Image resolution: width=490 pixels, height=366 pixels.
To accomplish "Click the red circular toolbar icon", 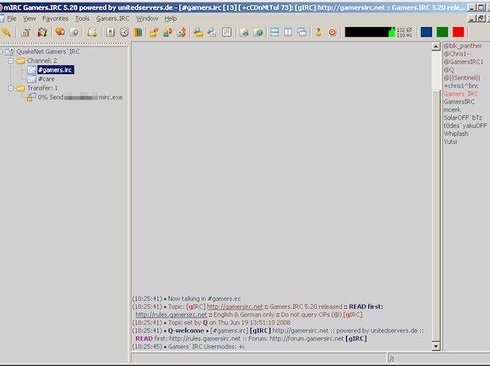I will click(x=332, y=32).
